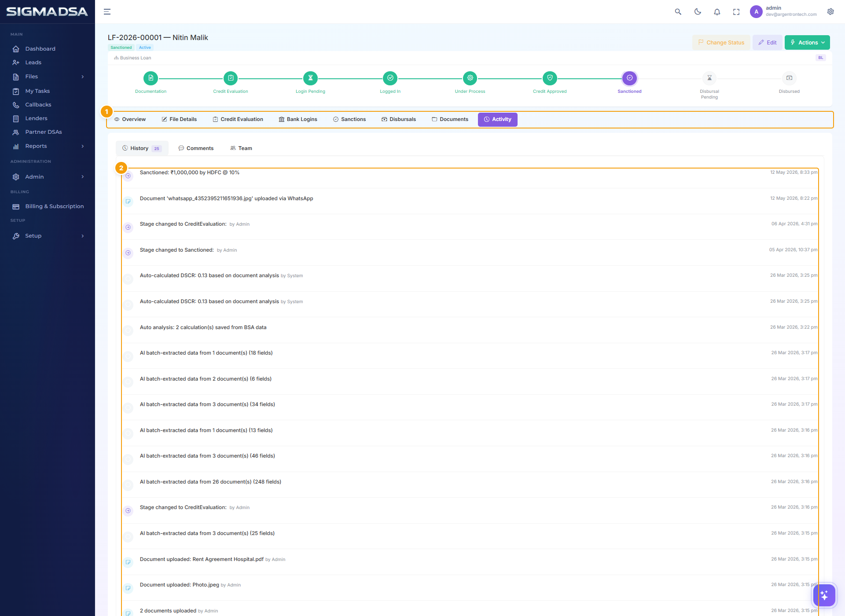Select the Activity tab
This screenshot has height=616, width=845.
(498, 119)
